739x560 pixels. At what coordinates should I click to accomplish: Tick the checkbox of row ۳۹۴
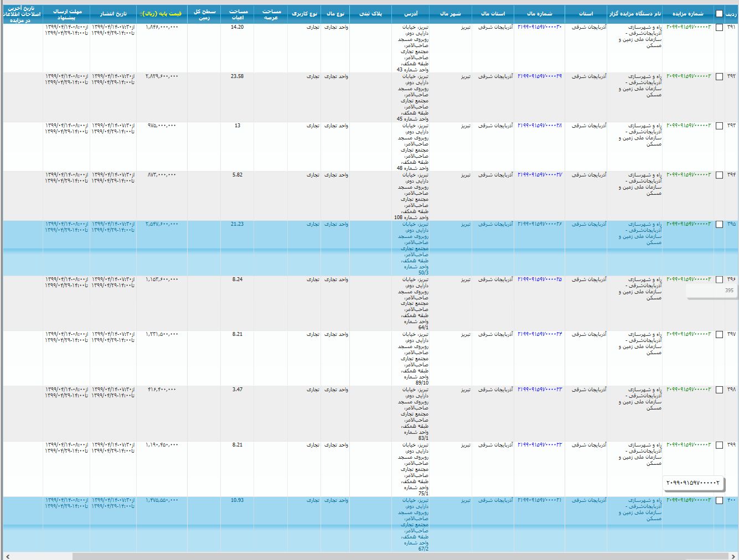point(719,175)
